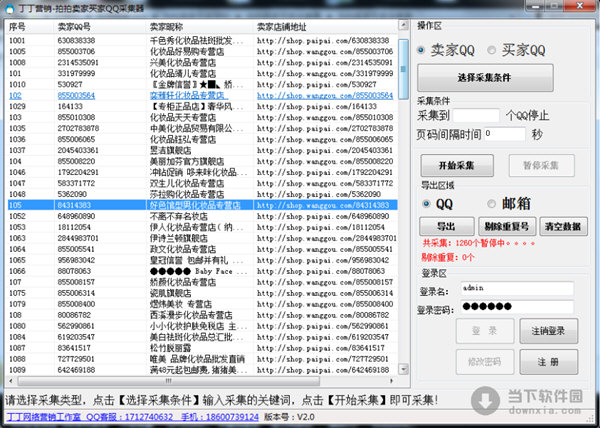The width and height of the screenshot is (600, 428).
Task: Click the horizontal scrollbar thumb
Action: pyautogui.click(x=168, y=381)
